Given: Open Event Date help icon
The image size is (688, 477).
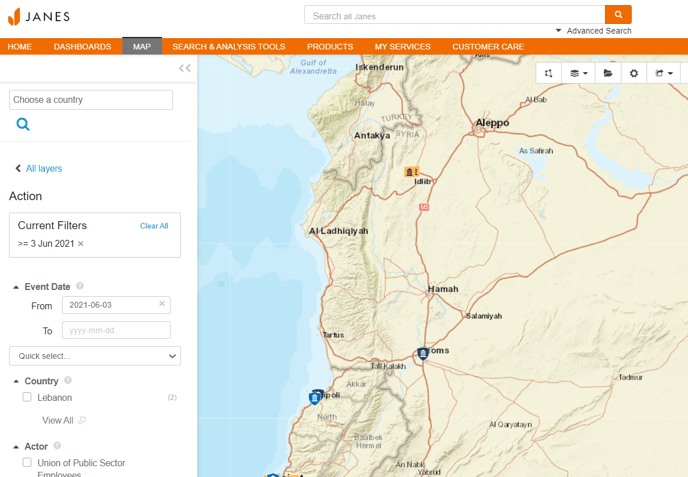Looking at the screenshot, I should (x=80, y=286).
